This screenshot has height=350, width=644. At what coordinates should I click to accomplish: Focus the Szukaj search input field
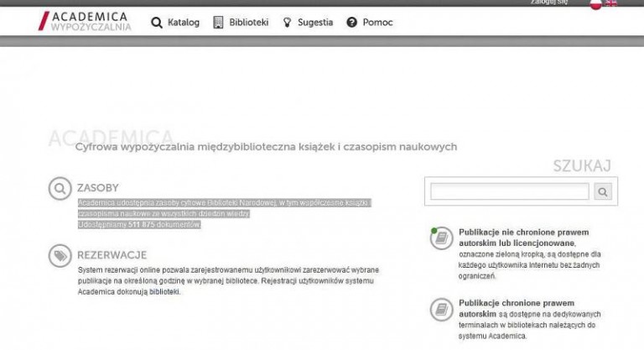point(510,191)
